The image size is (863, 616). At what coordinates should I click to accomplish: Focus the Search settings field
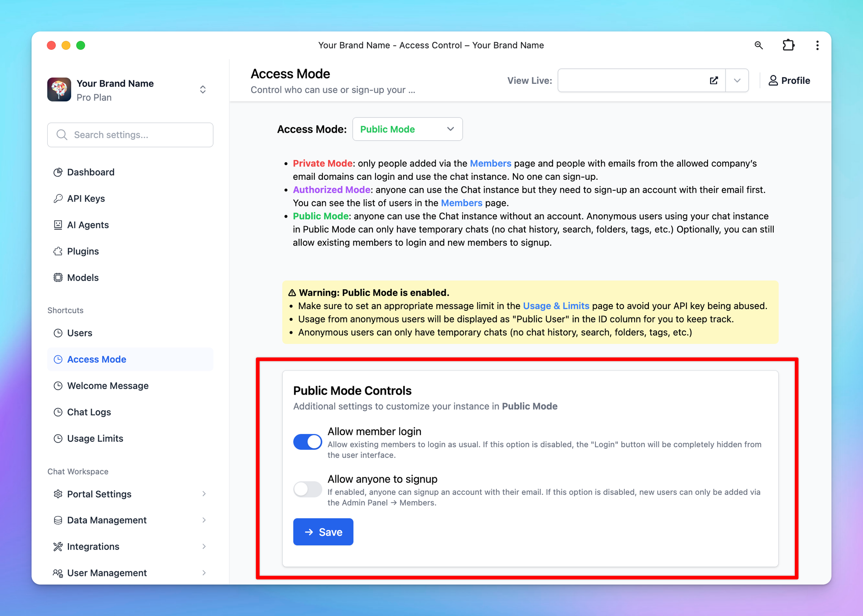pyautogui.click(x=130, y=135)
